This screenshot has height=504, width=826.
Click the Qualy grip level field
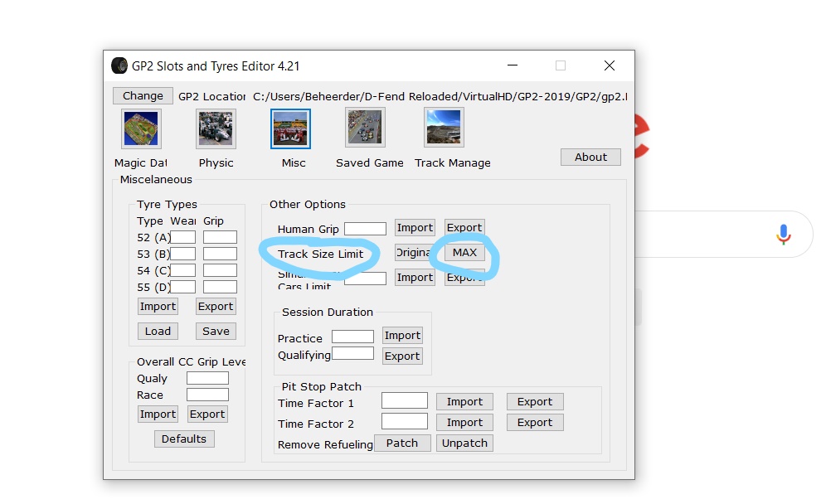207,378
